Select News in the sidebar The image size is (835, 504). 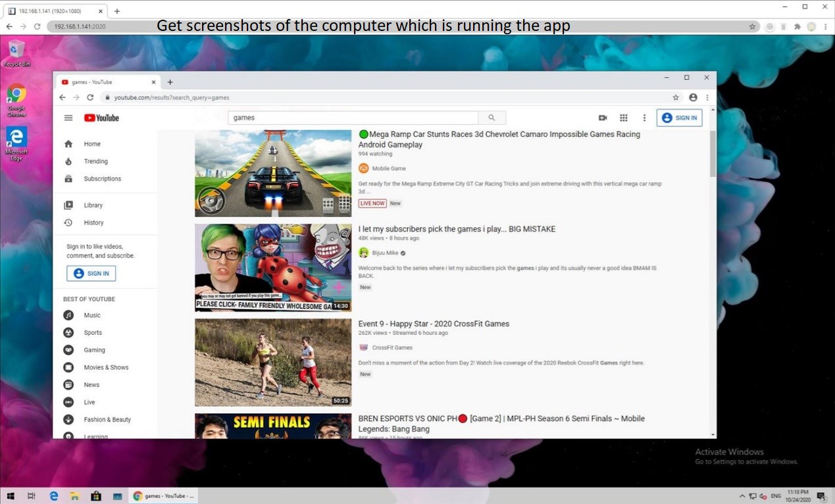91,385
